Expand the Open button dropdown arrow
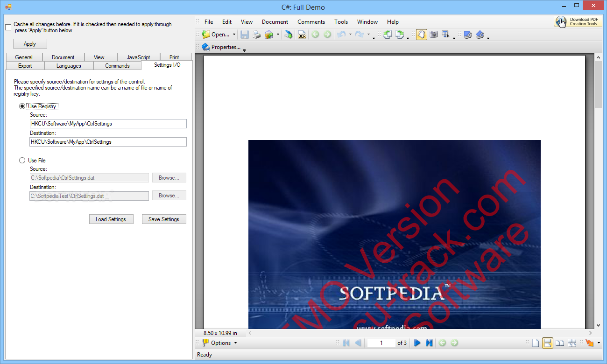Viewport: 607px width, 364px height. click(x=233, y=35)
